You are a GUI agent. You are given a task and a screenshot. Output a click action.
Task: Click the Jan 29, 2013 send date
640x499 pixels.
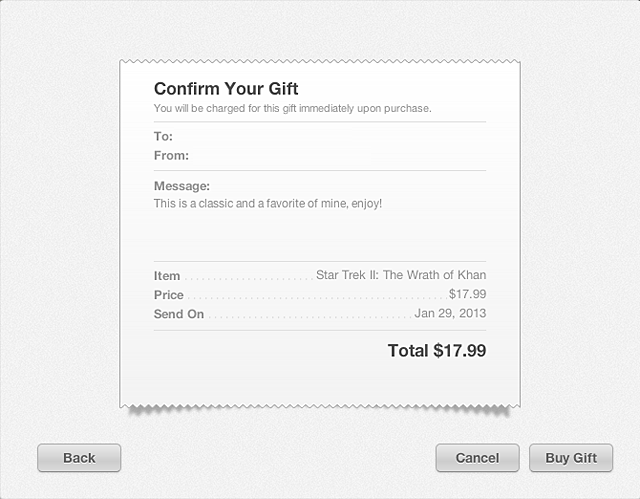click(450, 313)
